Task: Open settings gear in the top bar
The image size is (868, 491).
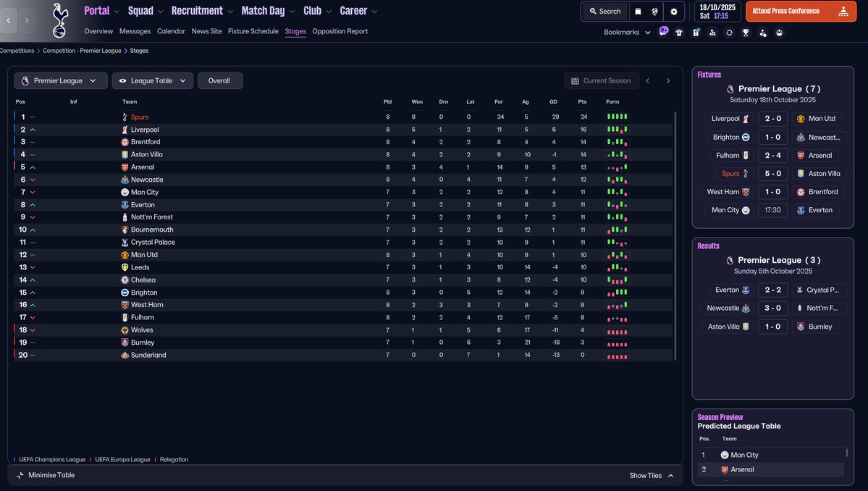Action: [x=674, y=11]
